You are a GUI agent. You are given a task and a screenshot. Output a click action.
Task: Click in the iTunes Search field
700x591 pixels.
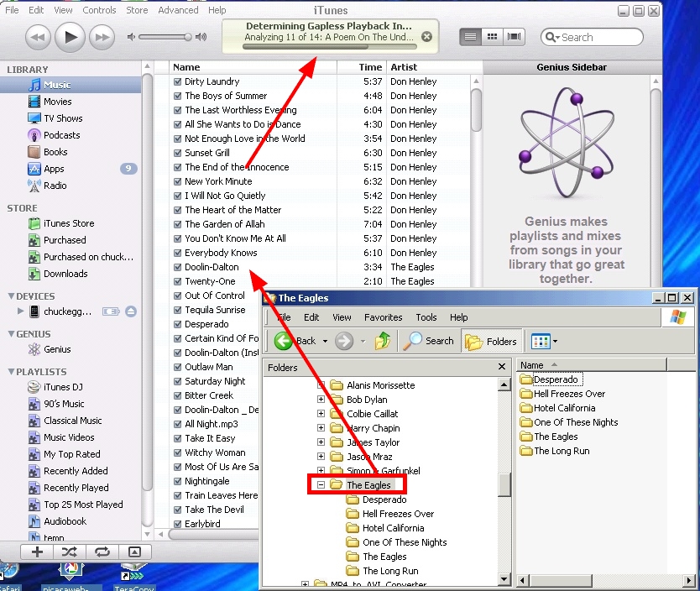[x=592, y=37]
